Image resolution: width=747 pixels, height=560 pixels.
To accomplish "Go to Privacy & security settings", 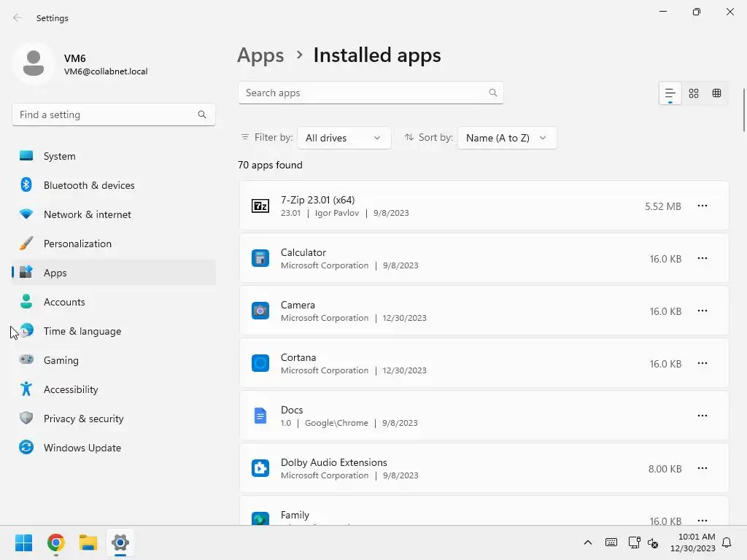I will (83, 419).
